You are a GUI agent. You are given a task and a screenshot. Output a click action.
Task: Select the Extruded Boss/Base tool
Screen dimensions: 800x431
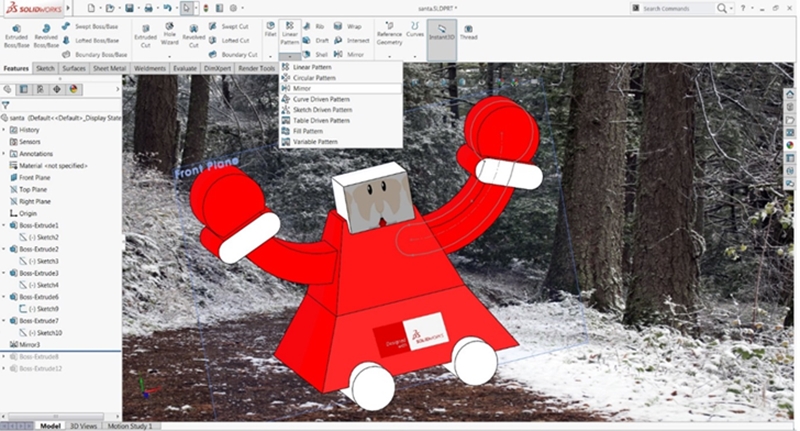click(x=17, y=36)
